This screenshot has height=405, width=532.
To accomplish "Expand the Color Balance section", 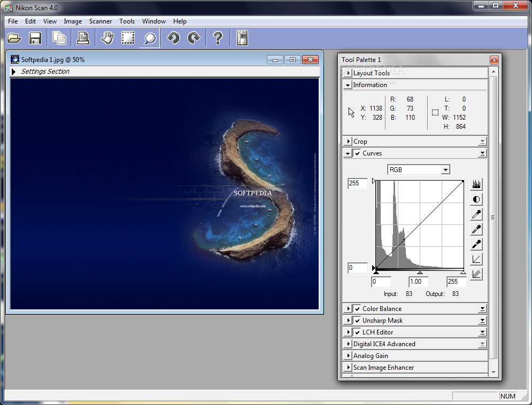I will coord(348,309).
